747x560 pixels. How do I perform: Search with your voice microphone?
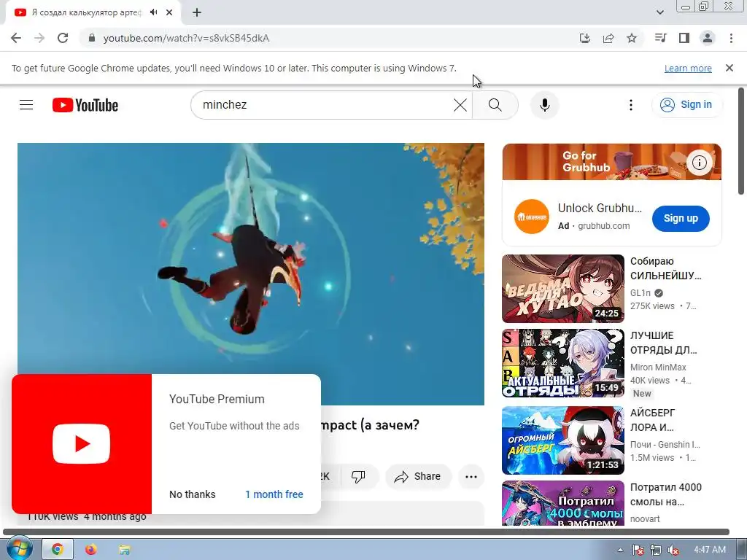coord(544,105)
